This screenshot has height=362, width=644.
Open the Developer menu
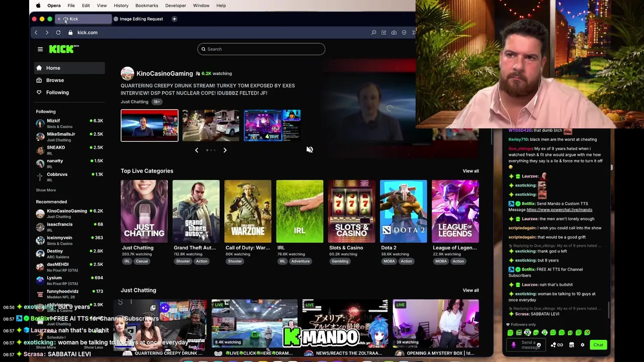coord(176,6)
